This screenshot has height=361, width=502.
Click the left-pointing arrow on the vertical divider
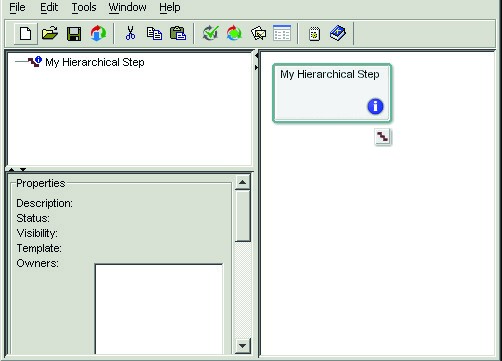coord(256,56)
